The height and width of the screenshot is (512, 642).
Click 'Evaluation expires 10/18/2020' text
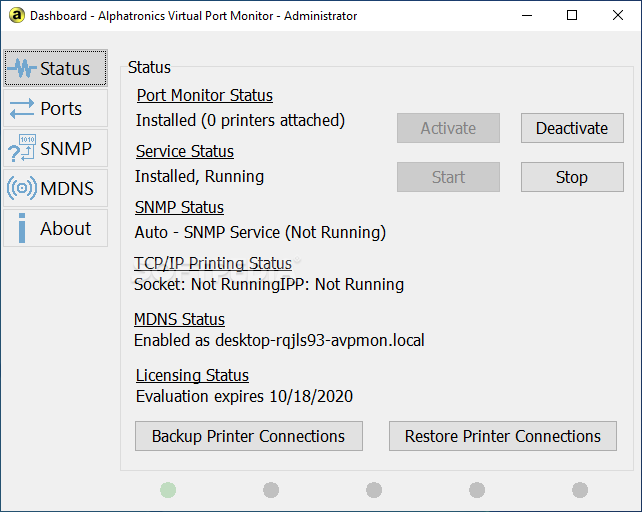[244, 396]
